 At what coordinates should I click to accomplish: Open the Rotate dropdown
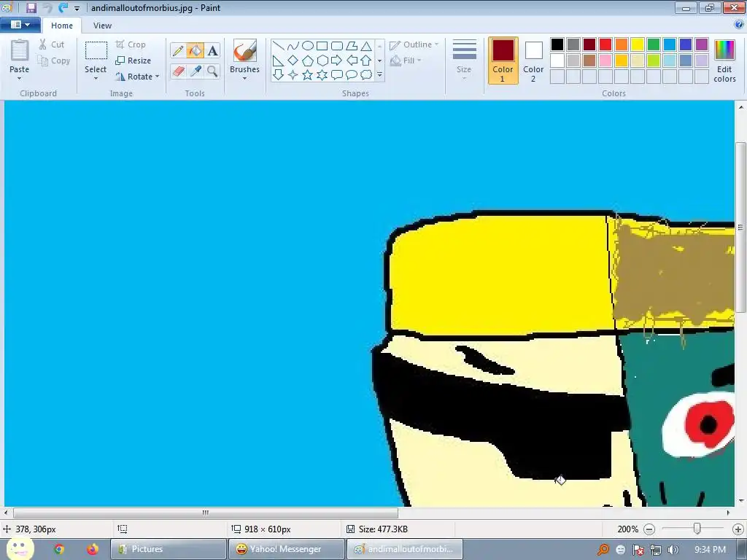137,76
